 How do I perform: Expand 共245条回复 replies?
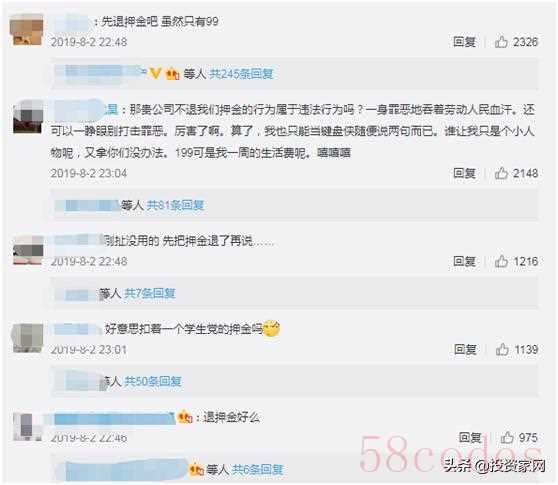(241, 74)
